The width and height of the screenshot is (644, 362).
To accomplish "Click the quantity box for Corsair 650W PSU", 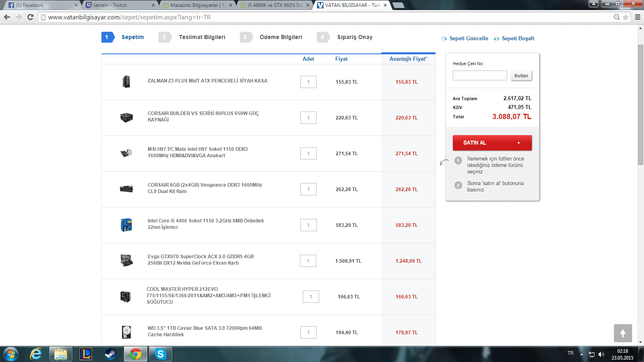I will [308, 117].
